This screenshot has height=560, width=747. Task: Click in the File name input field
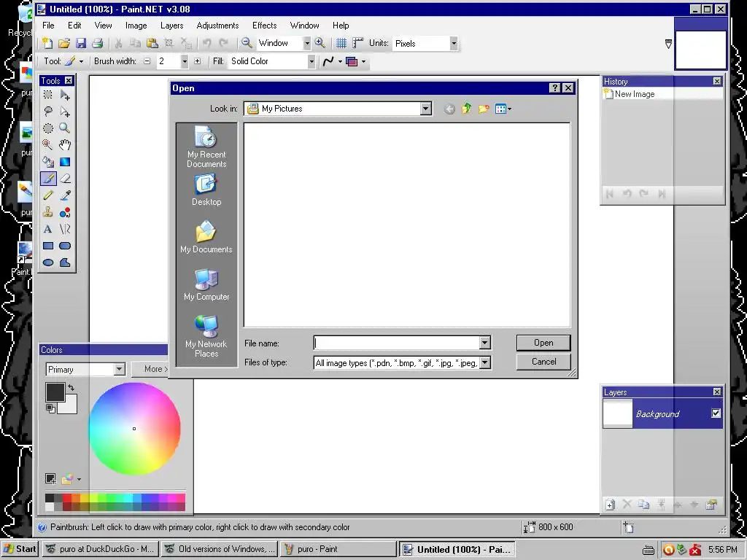(x=396, y=343)
